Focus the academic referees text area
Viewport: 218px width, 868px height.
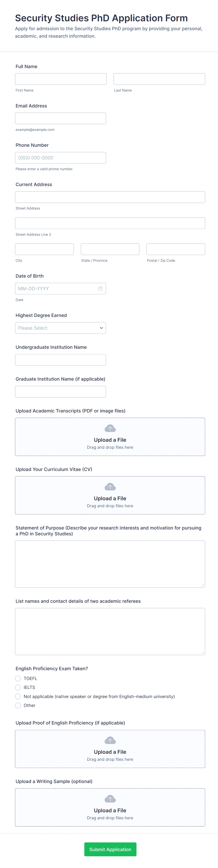point(110,632)
